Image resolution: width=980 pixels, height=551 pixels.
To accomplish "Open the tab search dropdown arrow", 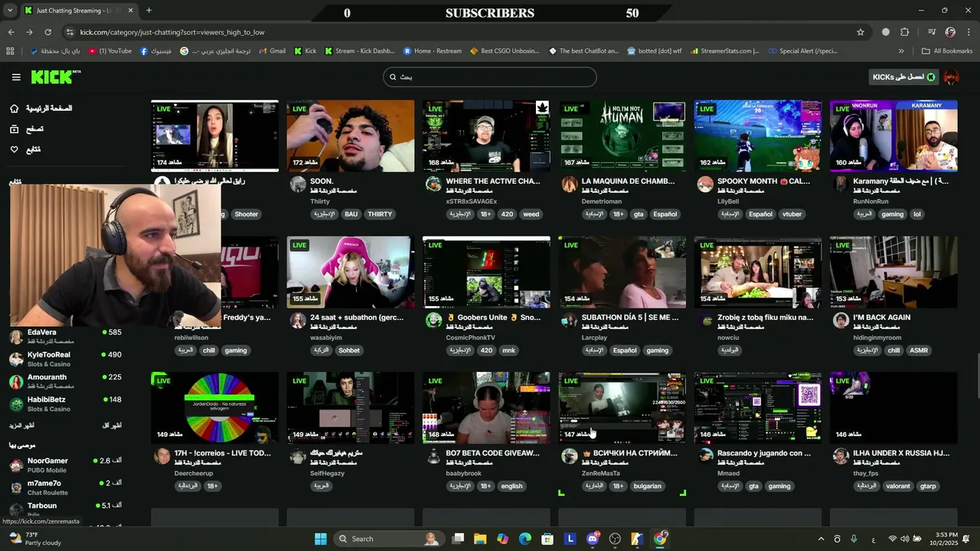I will pos(10,11).
